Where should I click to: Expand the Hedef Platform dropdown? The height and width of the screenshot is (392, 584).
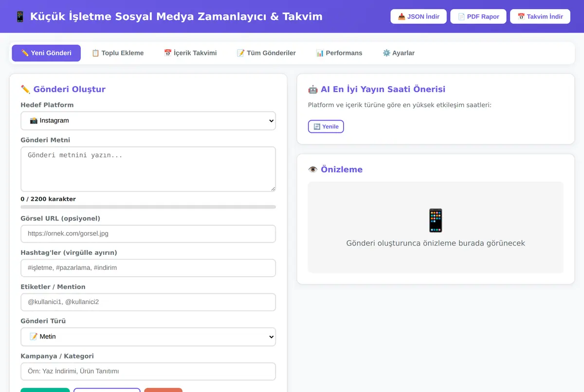coord(148,121)
